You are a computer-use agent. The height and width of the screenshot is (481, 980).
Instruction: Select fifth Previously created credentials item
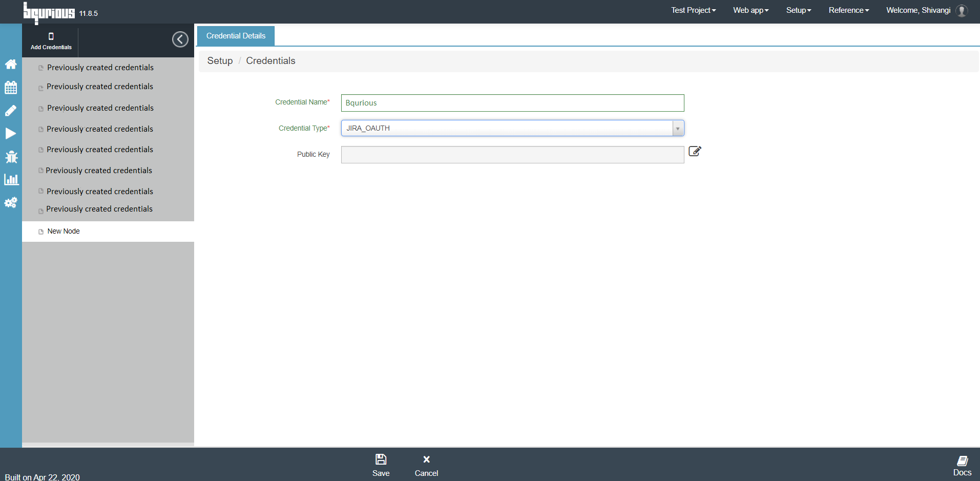(100, 150)
